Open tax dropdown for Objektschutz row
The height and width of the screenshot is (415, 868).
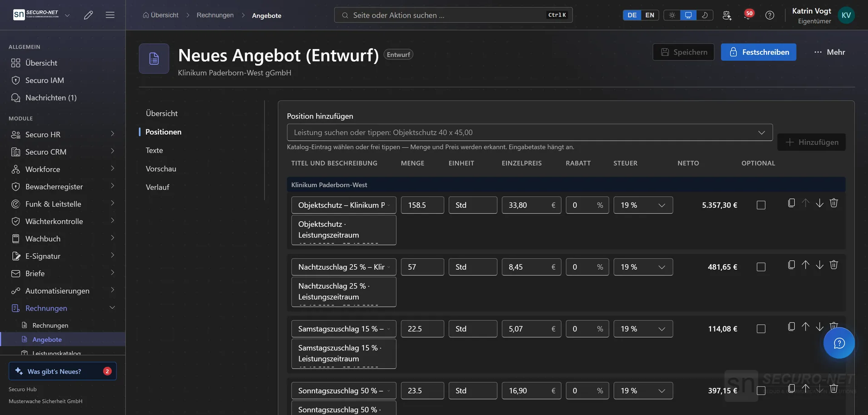click(x=643, y=205)
